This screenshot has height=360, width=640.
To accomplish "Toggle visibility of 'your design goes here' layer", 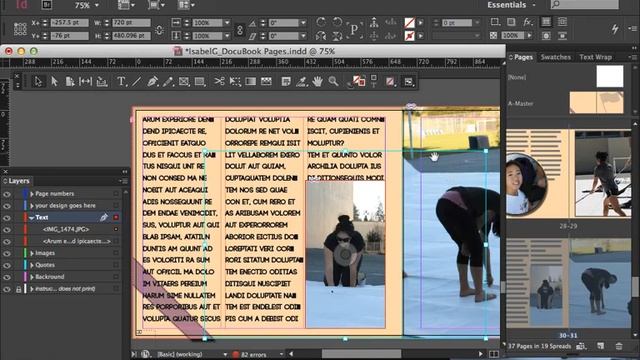I will click(7, 206).
